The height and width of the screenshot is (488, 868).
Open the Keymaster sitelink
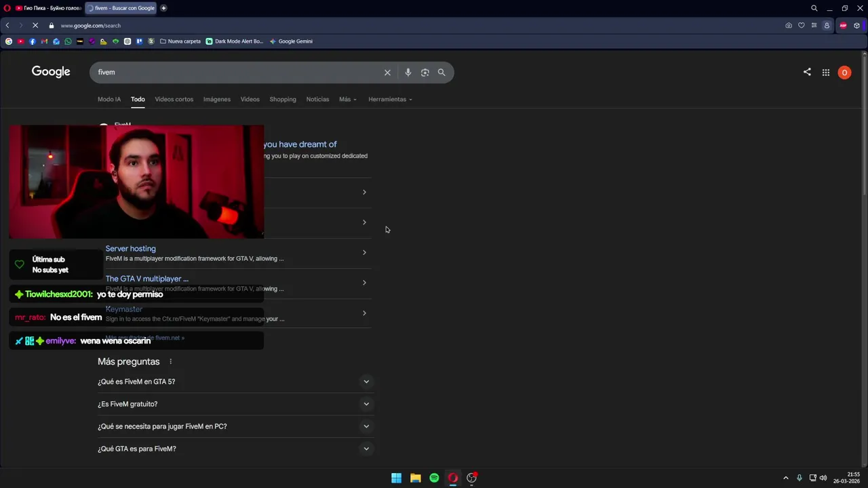pyautogui.click(x=124, y=309)
